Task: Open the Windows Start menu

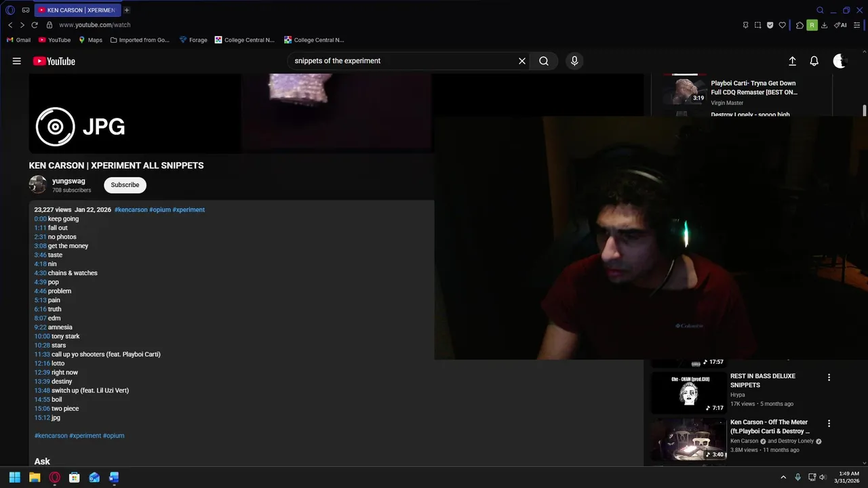Action: [14, 477]
